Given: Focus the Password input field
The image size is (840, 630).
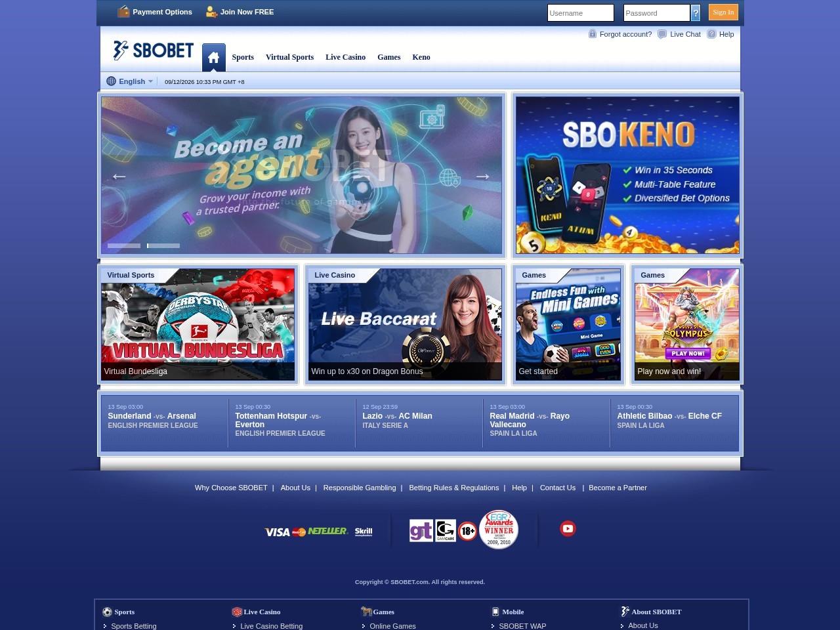Looking at the screenshot, I should pos(656,13).
